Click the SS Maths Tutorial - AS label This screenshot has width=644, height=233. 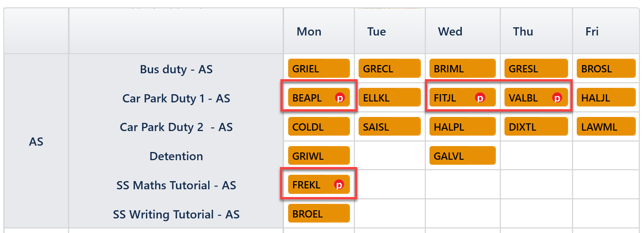pyautogui.click(x=176, y=185)
